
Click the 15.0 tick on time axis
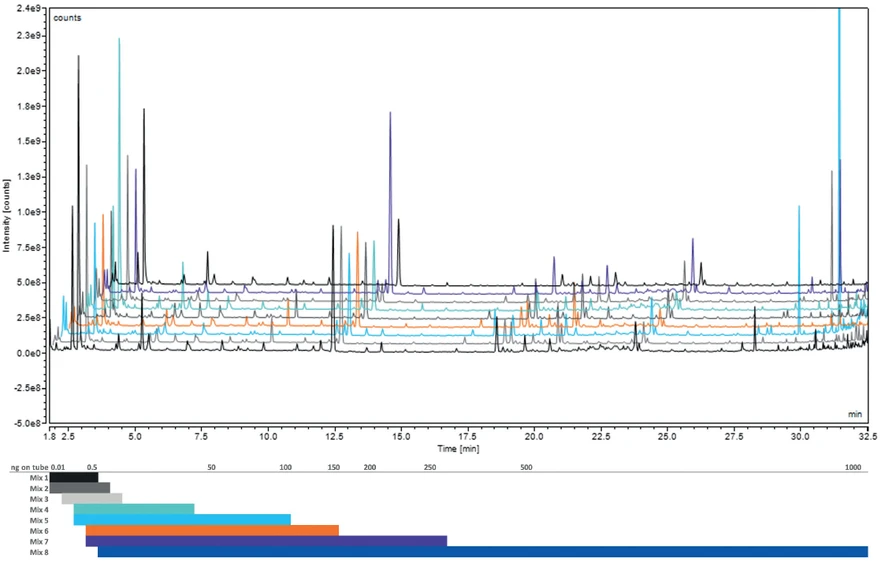coord(400,437)
